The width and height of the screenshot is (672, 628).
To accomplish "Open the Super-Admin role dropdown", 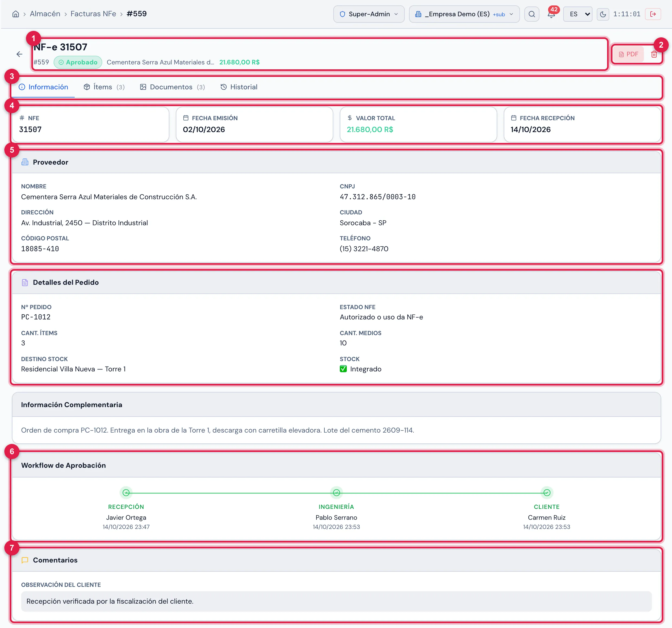I will (x=369, y=14).
